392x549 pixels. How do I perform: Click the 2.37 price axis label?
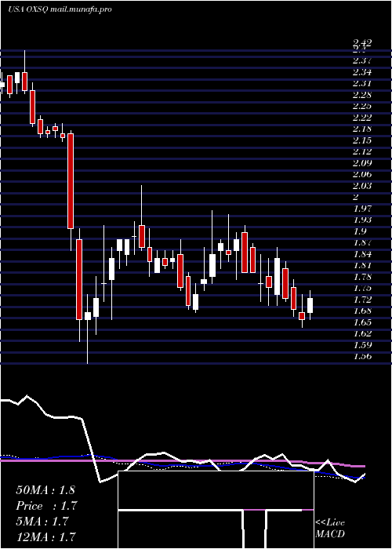click(x=362, y=60)
